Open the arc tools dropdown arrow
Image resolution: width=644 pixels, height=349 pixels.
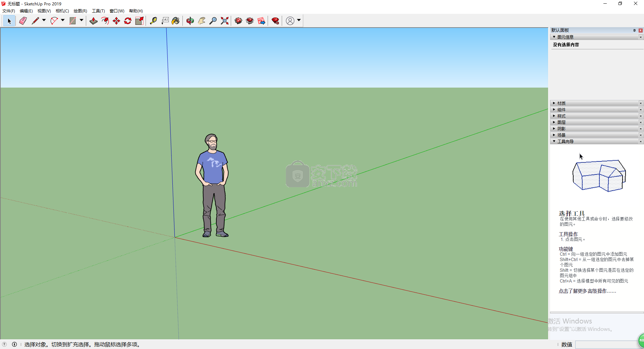click(62, 20)
